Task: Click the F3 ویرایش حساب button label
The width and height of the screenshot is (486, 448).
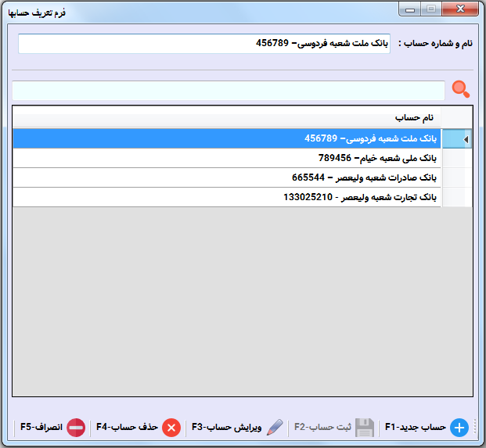Action: click(227, 427)
